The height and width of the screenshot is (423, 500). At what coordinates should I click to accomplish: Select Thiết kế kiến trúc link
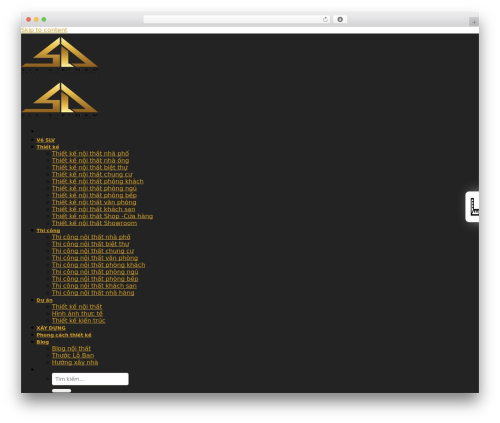click(x=78, y=321)
